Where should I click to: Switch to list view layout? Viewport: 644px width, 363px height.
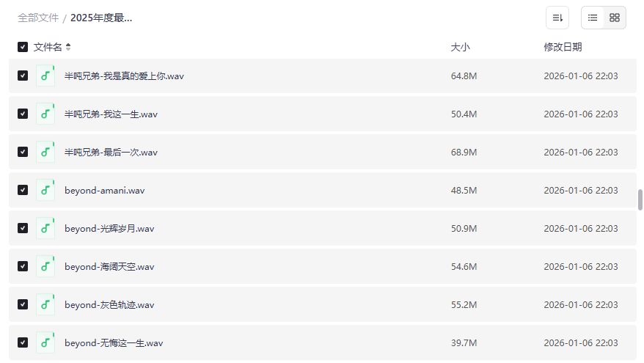[593, 18]
